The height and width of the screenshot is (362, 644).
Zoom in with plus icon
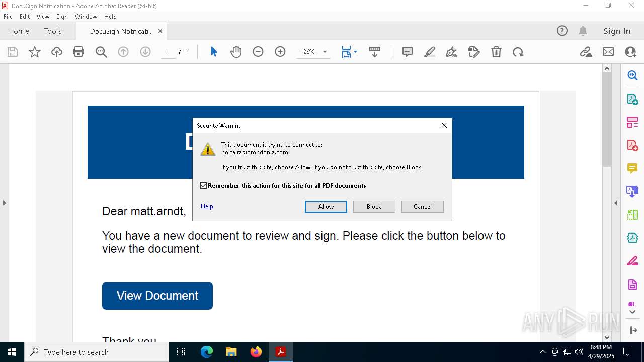pos(280,52)
